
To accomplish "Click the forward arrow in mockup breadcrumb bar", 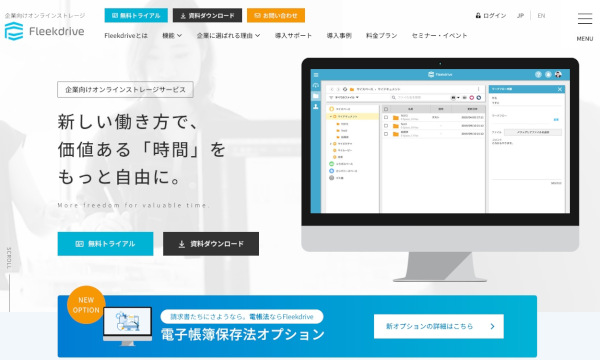I will [x=338, y=89].
